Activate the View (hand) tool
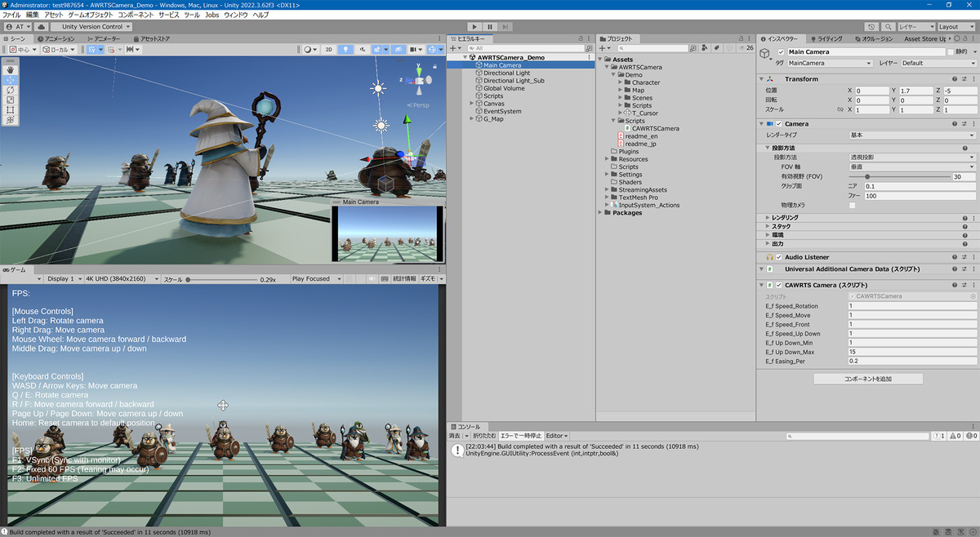Image resolution: width=980 pixels, height=537 pixels. 10,69
